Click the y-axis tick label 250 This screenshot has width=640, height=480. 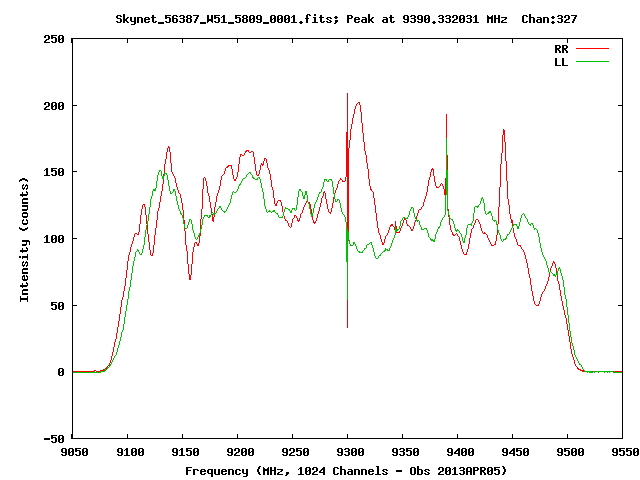(54, 39)
